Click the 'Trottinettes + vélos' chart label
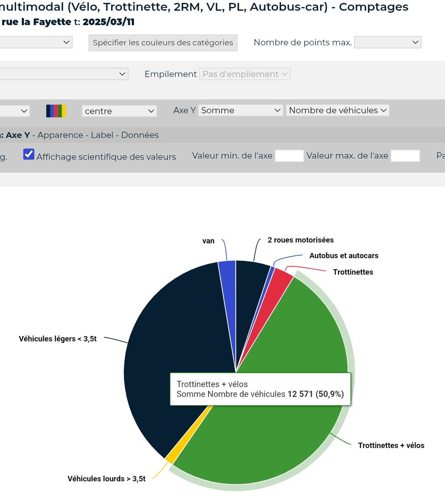 391,446
